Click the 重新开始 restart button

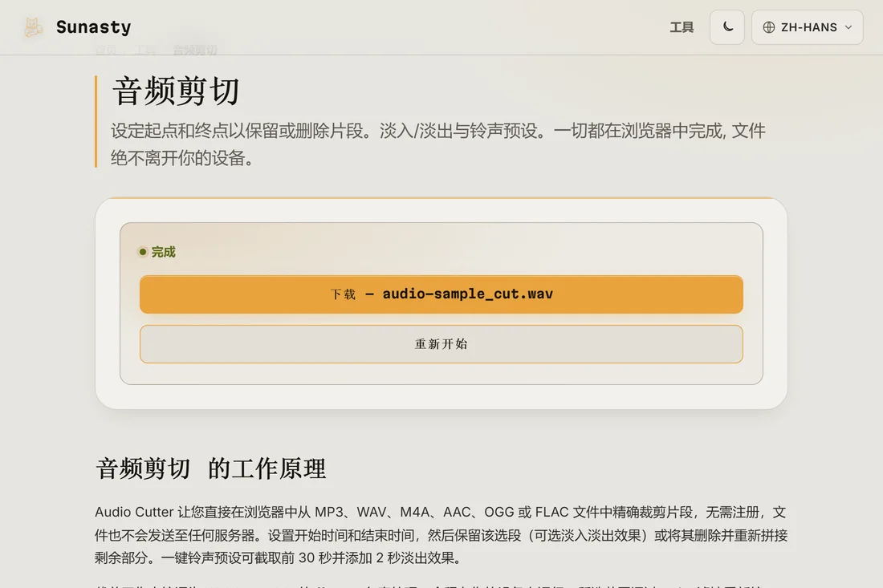pos(441,344)
